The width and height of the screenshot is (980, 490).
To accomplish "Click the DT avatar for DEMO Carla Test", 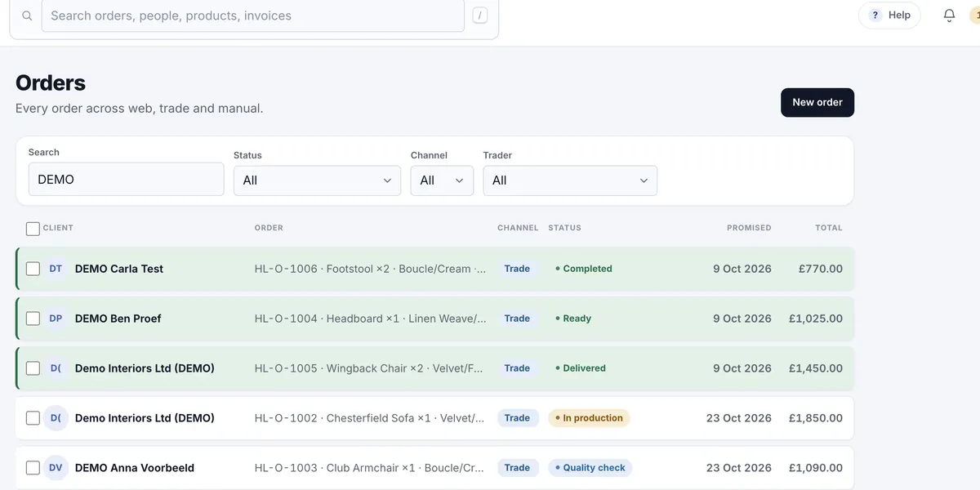I will click(x=56, y=269).
